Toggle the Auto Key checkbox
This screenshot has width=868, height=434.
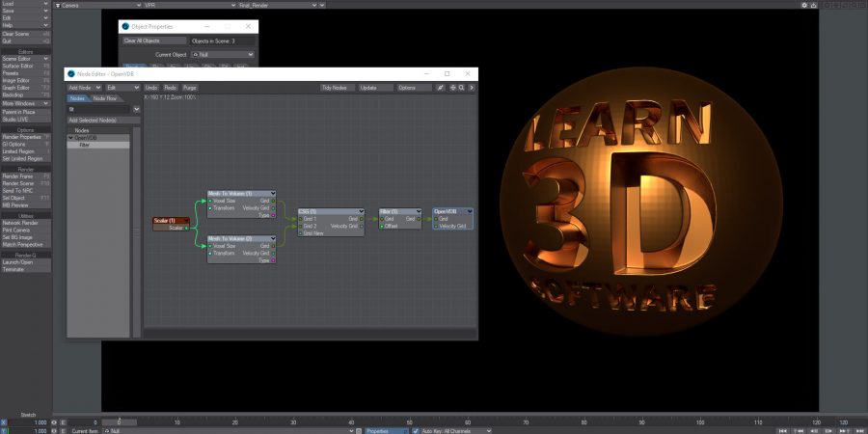pos(416,430)
